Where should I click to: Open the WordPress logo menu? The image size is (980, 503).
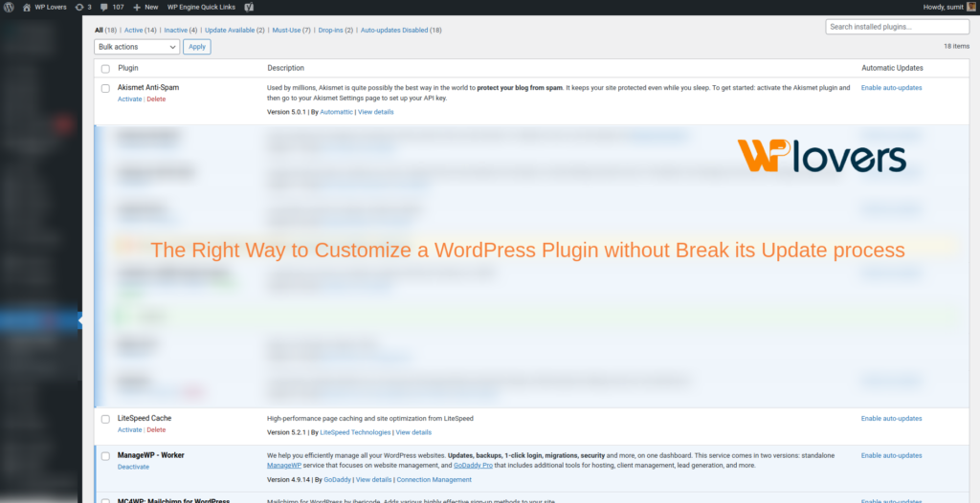point(10,7)
